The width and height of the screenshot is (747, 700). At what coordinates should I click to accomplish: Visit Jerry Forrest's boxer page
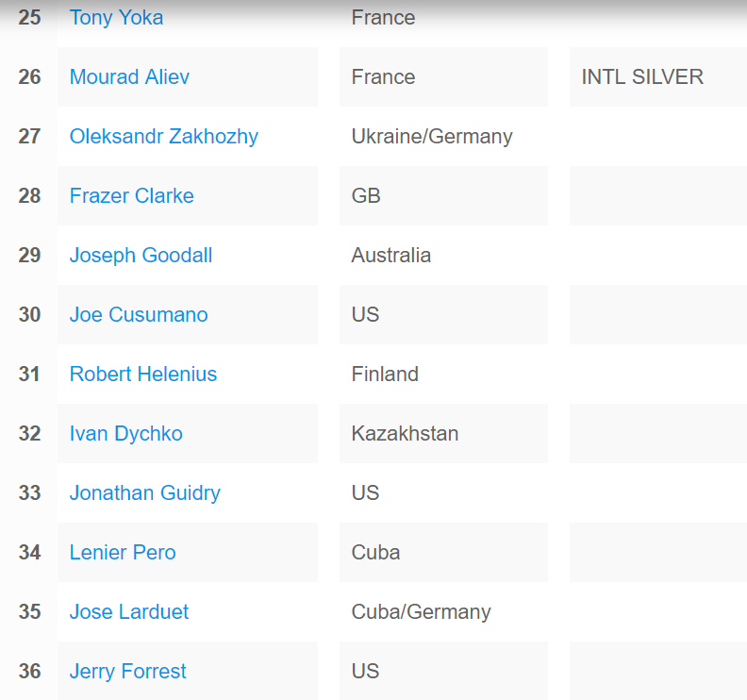point(127,672)
